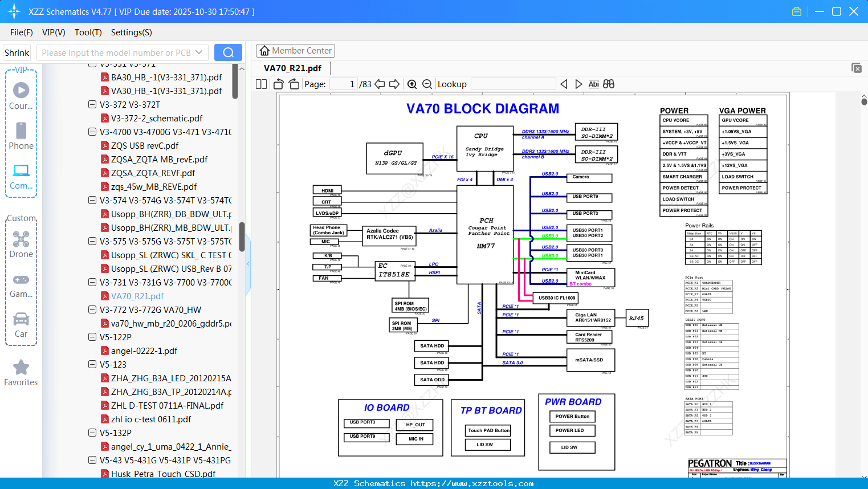Jump to previous Lookup match
The height and width of the screenshot is (489, 868).
point(564,84)
